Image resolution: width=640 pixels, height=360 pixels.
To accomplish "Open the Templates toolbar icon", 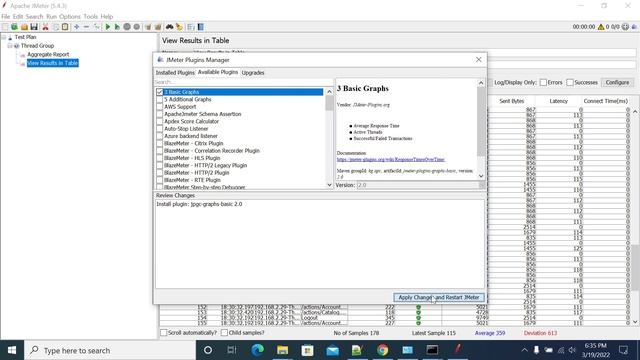I will 14,27.
